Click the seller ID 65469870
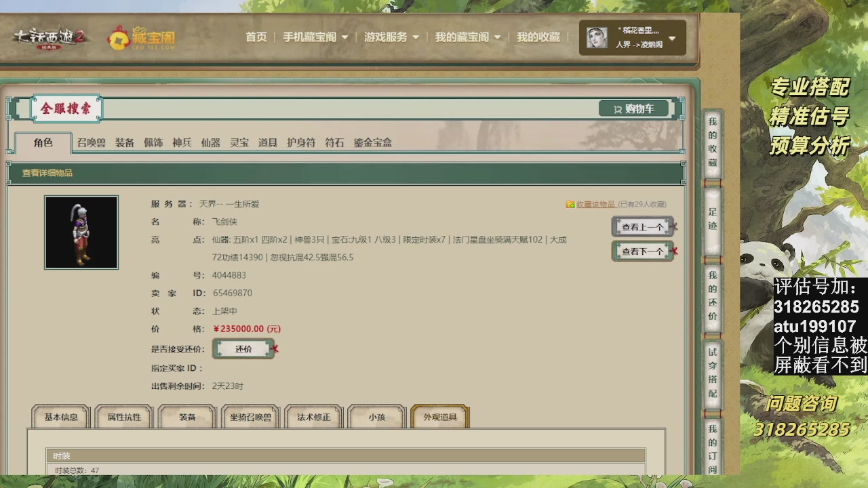 233,293
